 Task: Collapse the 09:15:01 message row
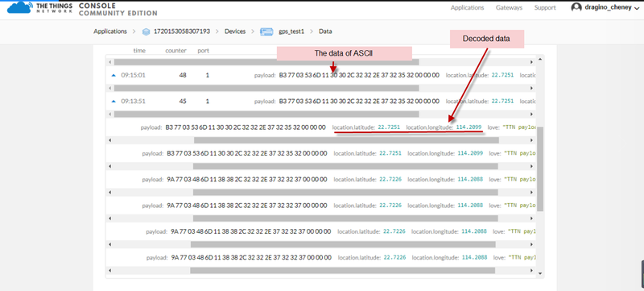point(114,76)
